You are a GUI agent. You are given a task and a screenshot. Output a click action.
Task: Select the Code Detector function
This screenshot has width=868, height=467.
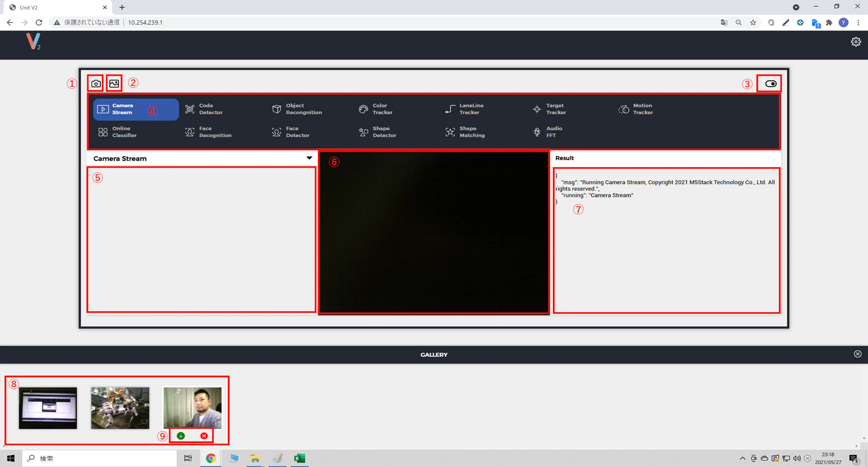(x=204, y=109)
